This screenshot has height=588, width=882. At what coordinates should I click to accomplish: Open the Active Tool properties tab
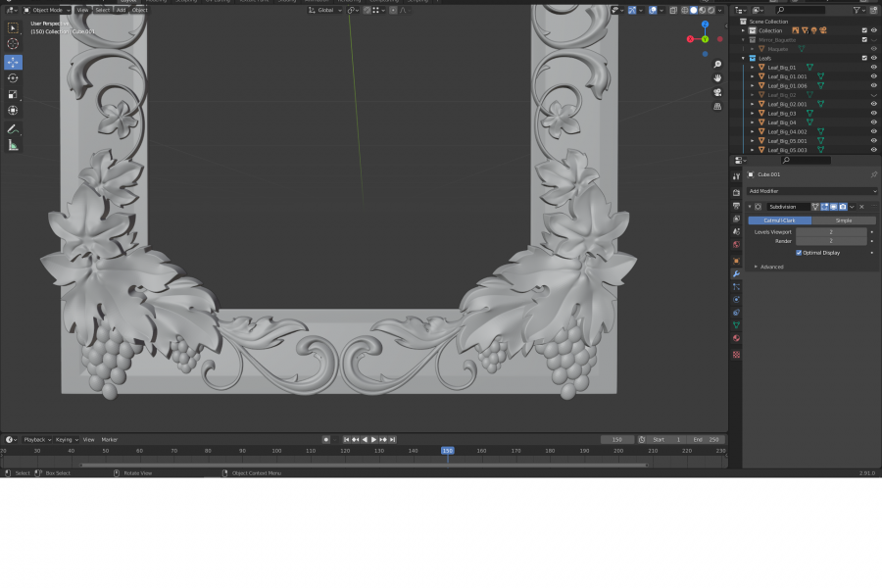(736, 176)
